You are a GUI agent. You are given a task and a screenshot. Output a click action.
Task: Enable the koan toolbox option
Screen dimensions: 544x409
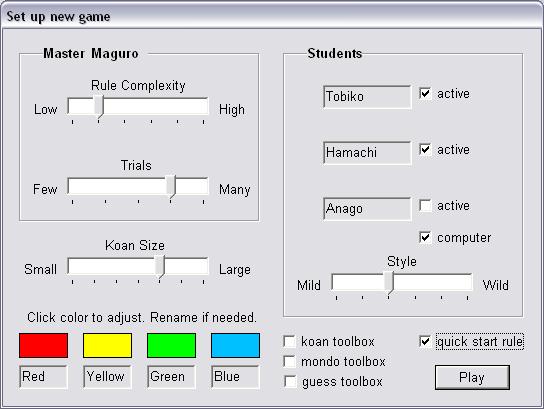point(289,341)
